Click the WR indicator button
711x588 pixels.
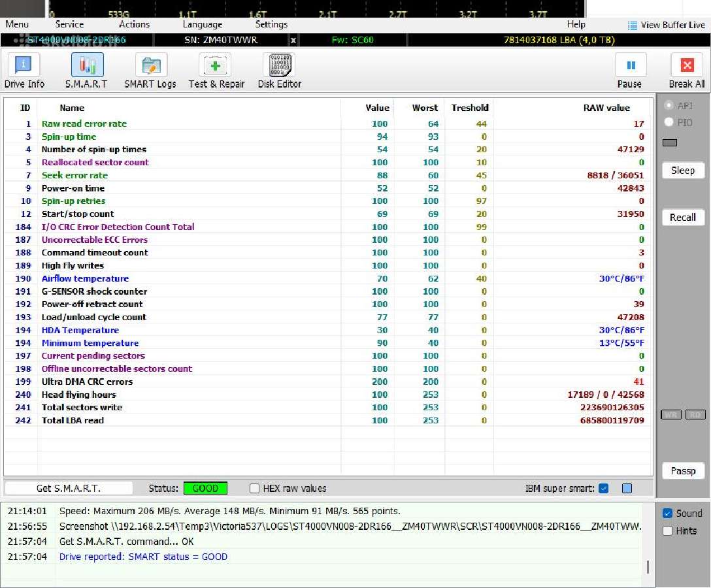(x=671, y=414)
